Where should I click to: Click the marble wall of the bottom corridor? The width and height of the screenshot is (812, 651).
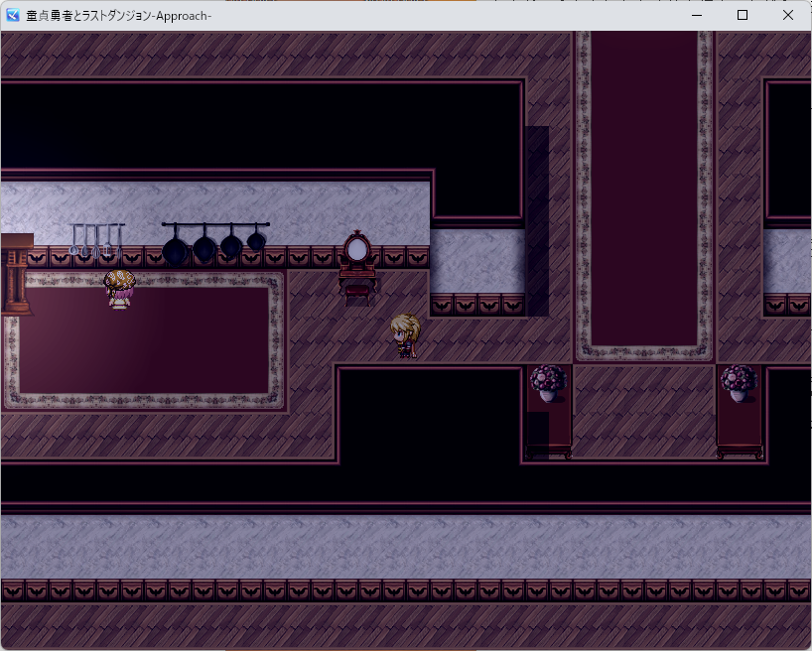(397, 546)
